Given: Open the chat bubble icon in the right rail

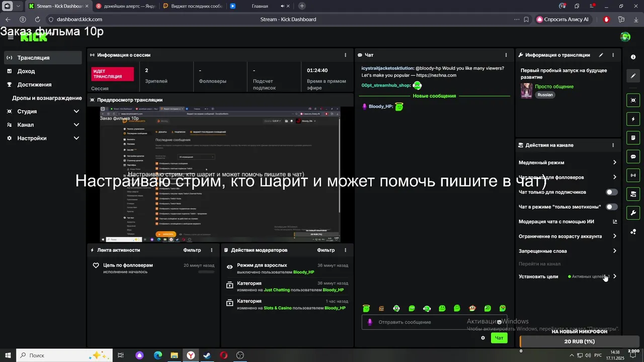Looking at the screenshot, I should (633, 156).
